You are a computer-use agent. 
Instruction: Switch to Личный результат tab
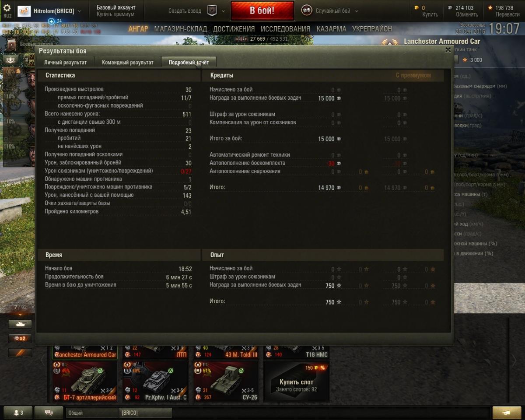pos(66,62)
